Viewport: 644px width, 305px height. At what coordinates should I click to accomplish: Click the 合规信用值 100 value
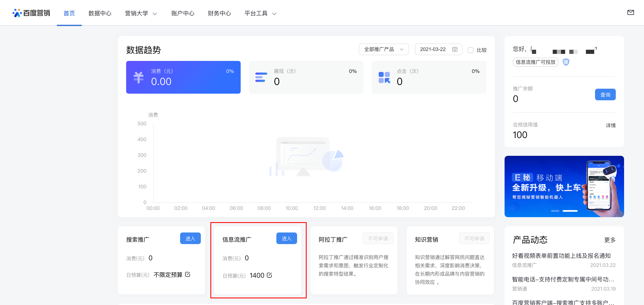tap(520, 135)
